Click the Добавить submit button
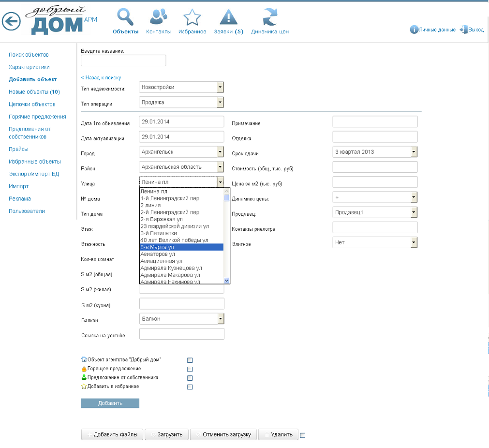Screen dimensions: 489x448 (110, 403)
